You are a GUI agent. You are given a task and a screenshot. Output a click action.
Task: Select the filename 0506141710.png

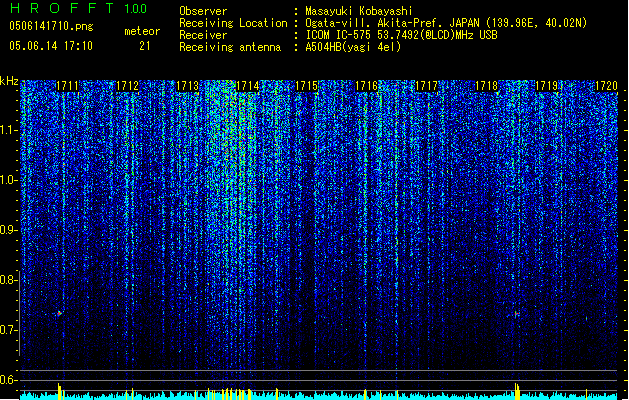click(x=51, y=26)
